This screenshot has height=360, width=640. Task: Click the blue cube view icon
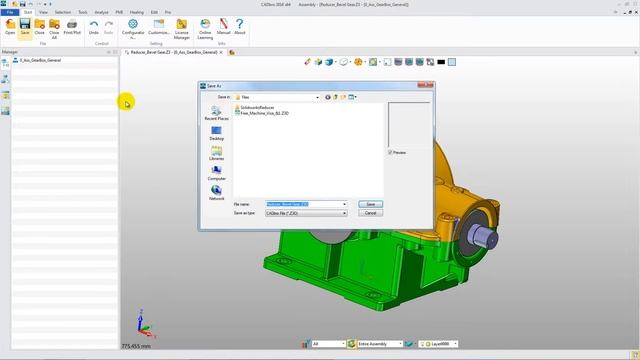coord(329,62)
